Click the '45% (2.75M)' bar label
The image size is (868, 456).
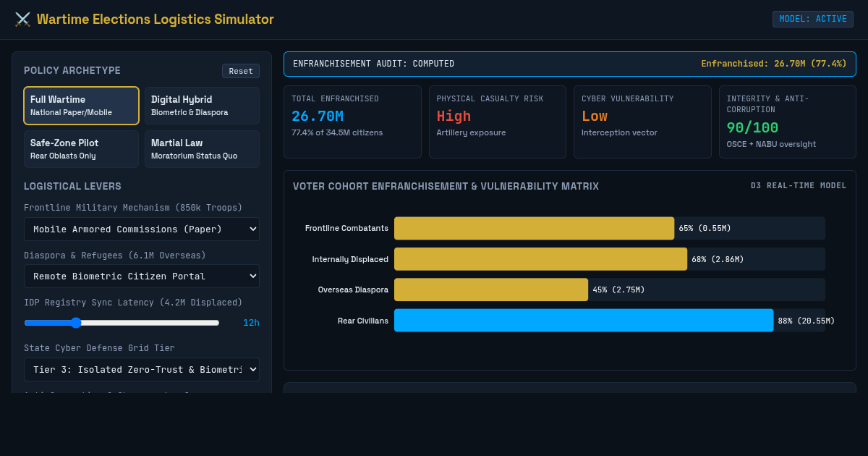pyautogui.click(x=618, y=290)
